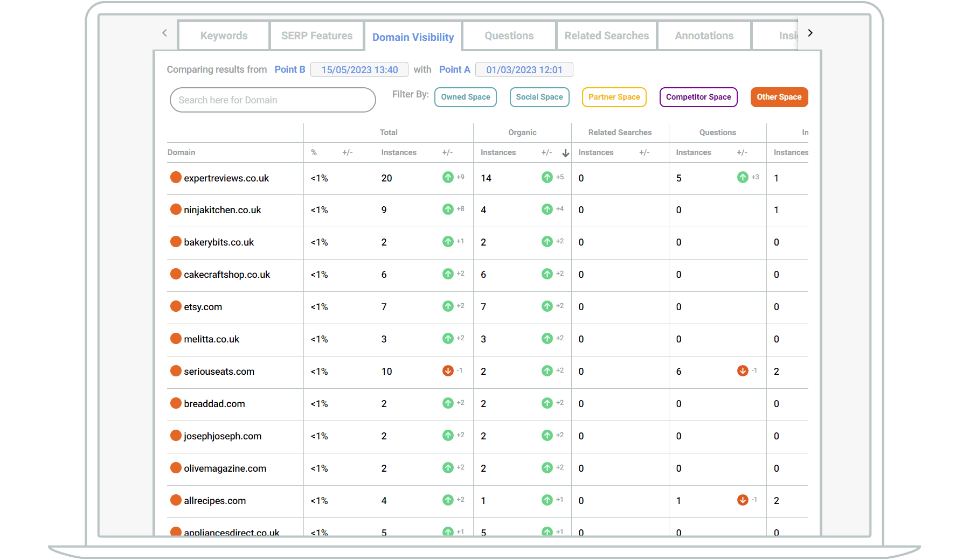Screen dimensions: 970x560
Task: Click green up arrow in expertreviews Total column
Action: point(448,177)
